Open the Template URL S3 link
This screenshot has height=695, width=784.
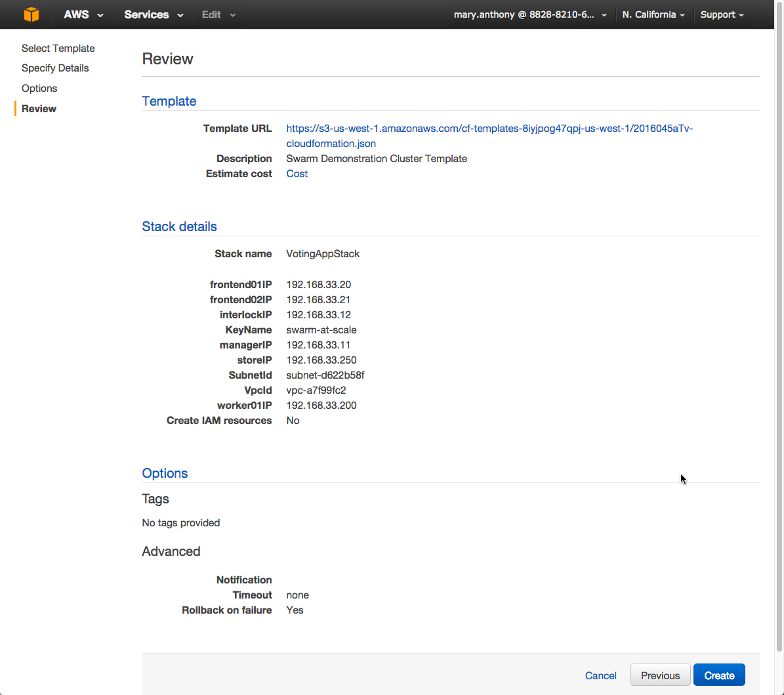[x=489, y=129]
